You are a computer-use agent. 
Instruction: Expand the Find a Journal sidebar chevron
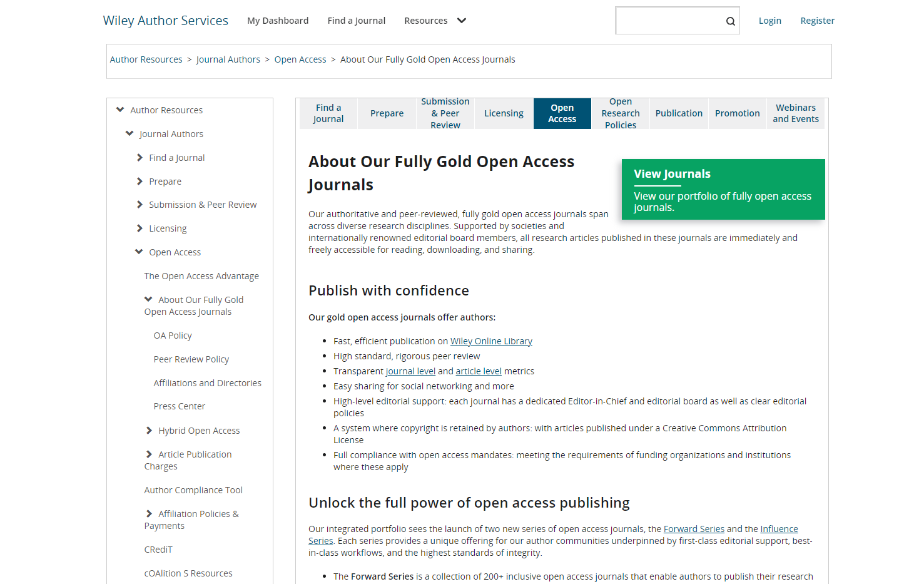click(x=140, y=157)
